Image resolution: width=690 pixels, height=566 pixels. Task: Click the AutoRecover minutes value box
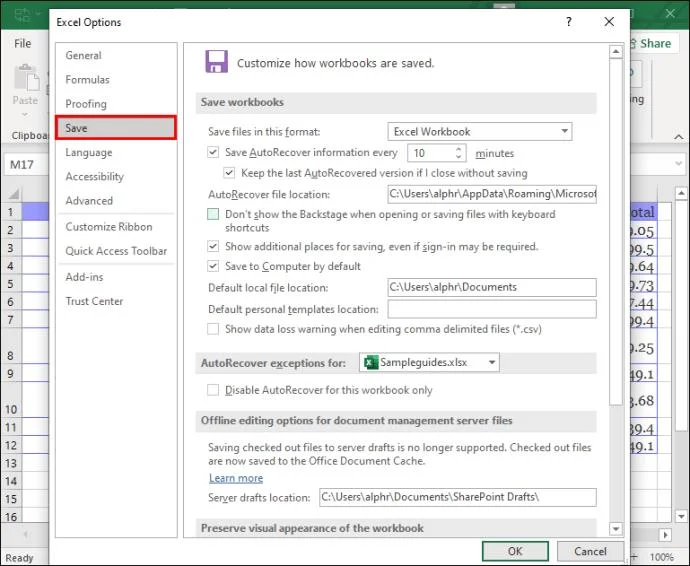tap(431, 153)
